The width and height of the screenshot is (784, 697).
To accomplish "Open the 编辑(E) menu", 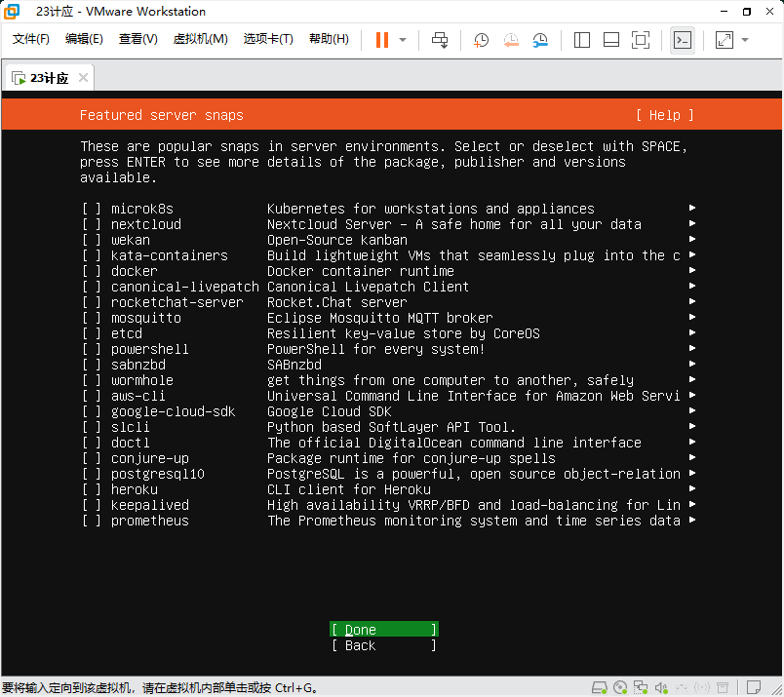I will pos(84,39).
